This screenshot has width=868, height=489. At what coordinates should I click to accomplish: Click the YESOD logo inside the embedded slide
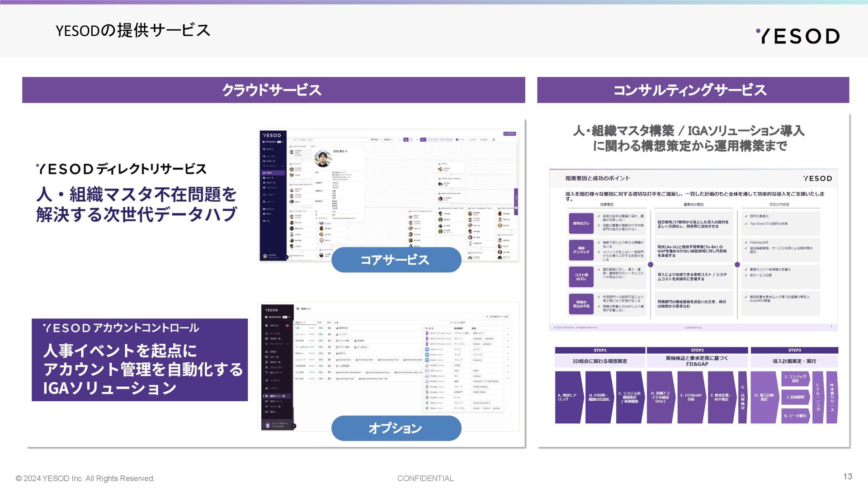(x=817, y=179)
